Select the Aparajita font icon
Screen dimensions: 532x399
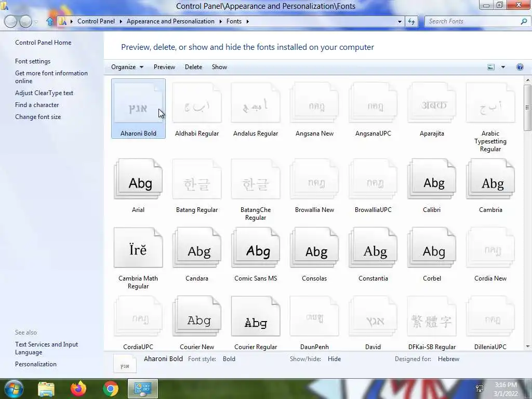point(432,103)
